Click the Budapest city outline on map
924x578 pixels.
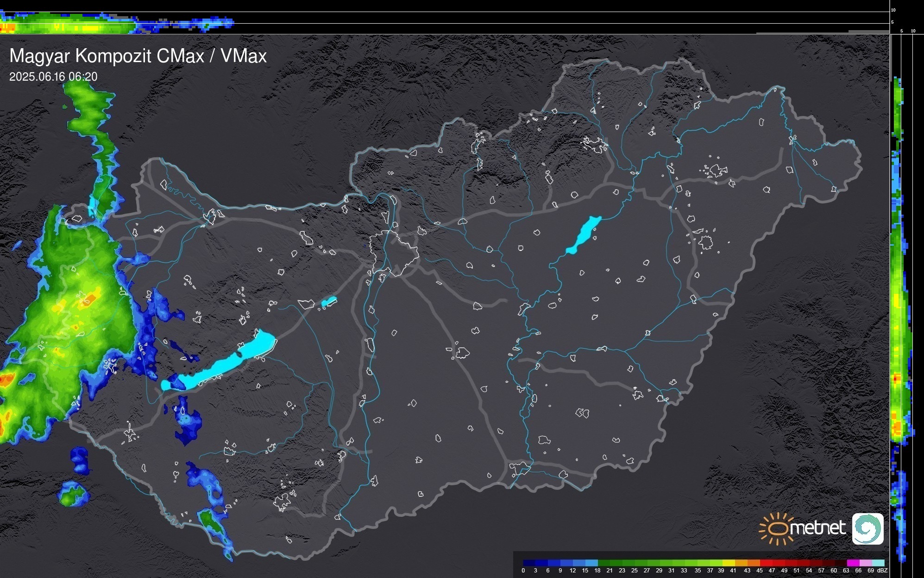[x=394, y=253]
